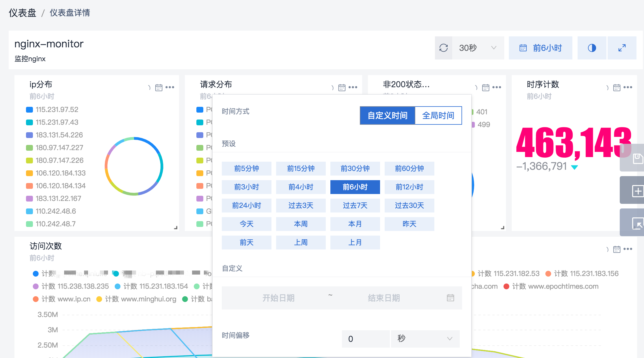Screen dimensions: 644x358
Task: Open the 秒 time offset unit dropdown
Action: pos(425,339)
